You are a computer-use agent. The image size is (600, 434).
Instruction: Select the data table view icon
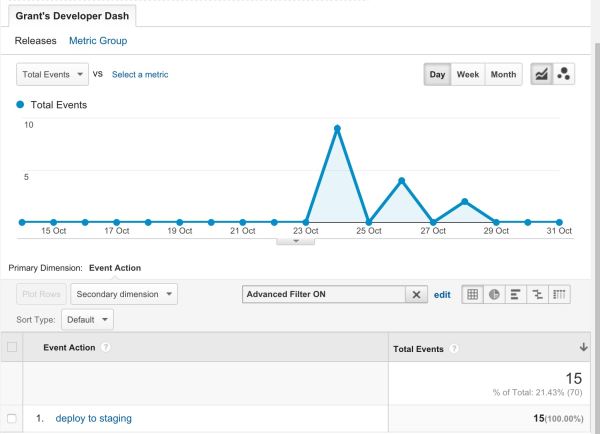pos(473,294)
